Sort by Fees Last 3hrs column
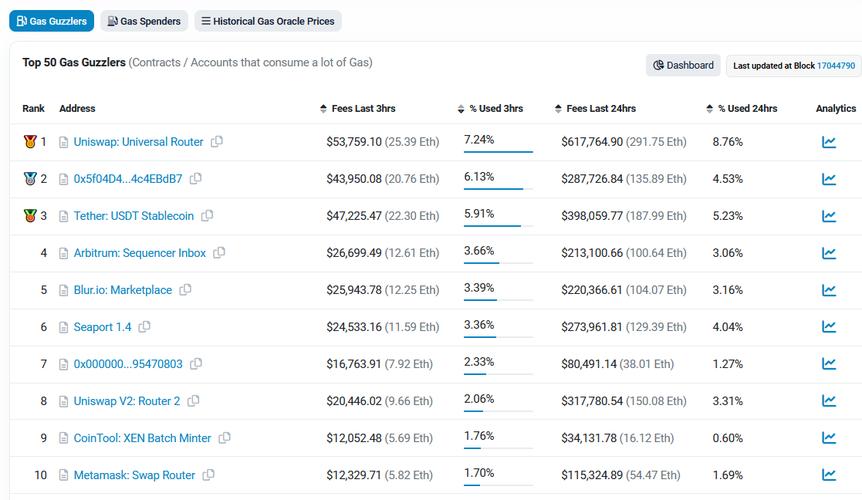The height and width of the screenshot is (500, 862). 363,108
